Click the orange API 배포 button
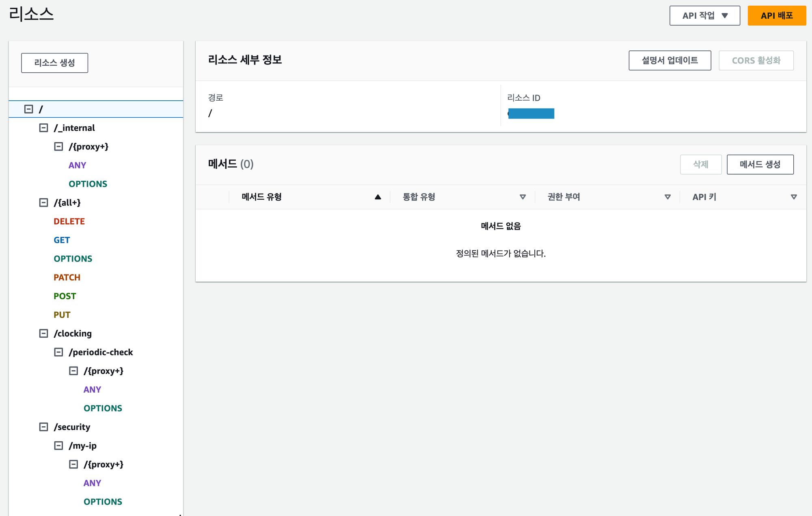The height and width of the screenshot is (516, 812). pyautogui.click(x=776, y=15)
